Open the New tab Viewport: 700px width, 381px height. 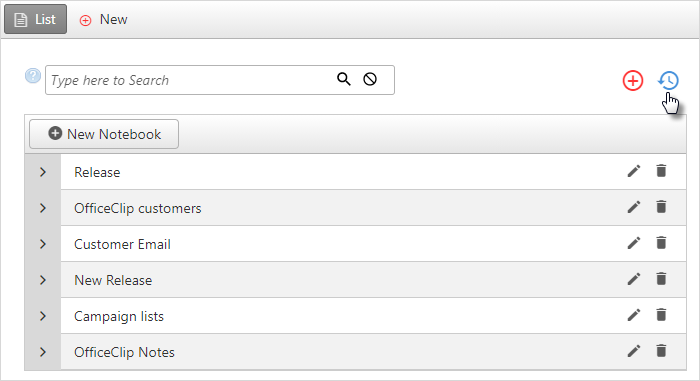coord(104,20)
